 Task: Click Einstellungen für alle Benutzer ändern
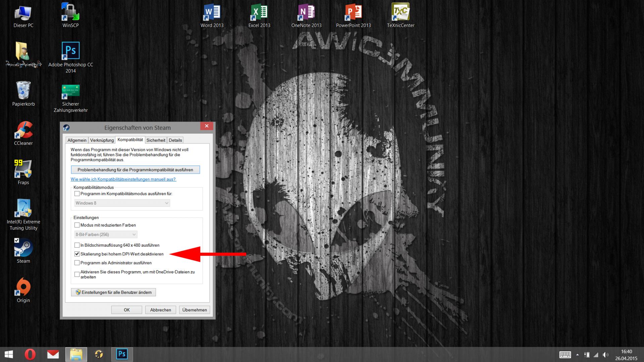(113, 292)
